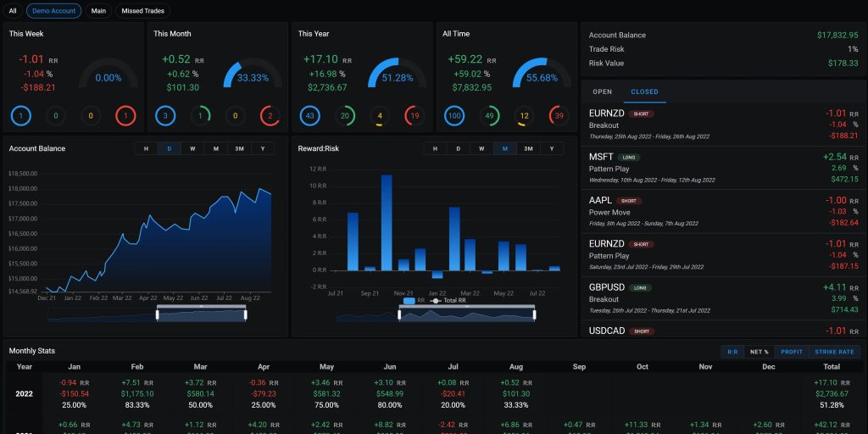Click the blue circle showing 3 in This Month
The height and width of the screenshot is (434, 868).
tap(166, 115)
